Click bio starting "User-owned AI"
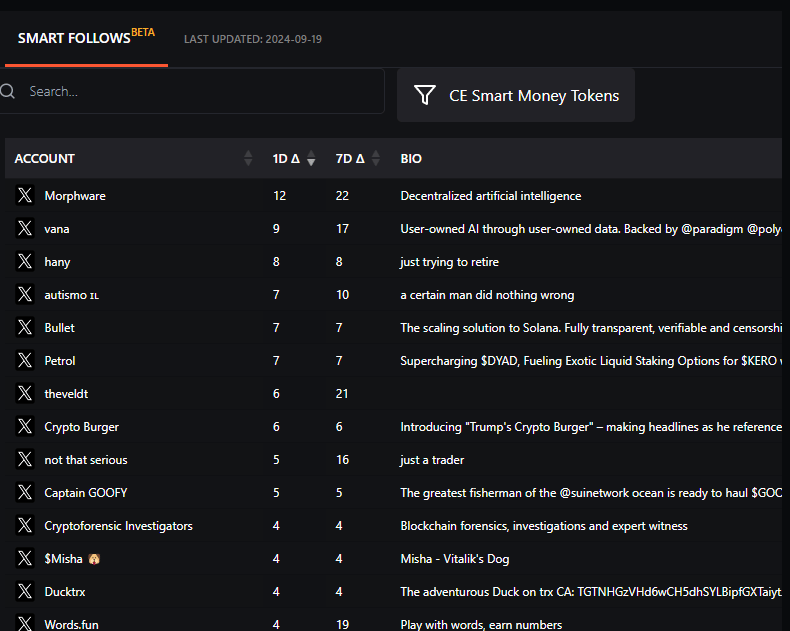The image size is (790, 631). [x=591, y=229]
